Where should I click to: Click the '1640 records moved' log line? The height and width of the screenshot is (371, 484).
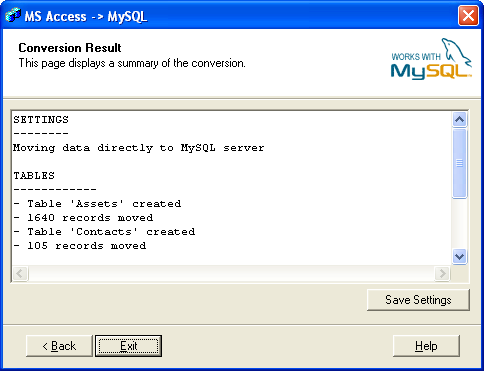pyautogui.click(x=83, y=218)
